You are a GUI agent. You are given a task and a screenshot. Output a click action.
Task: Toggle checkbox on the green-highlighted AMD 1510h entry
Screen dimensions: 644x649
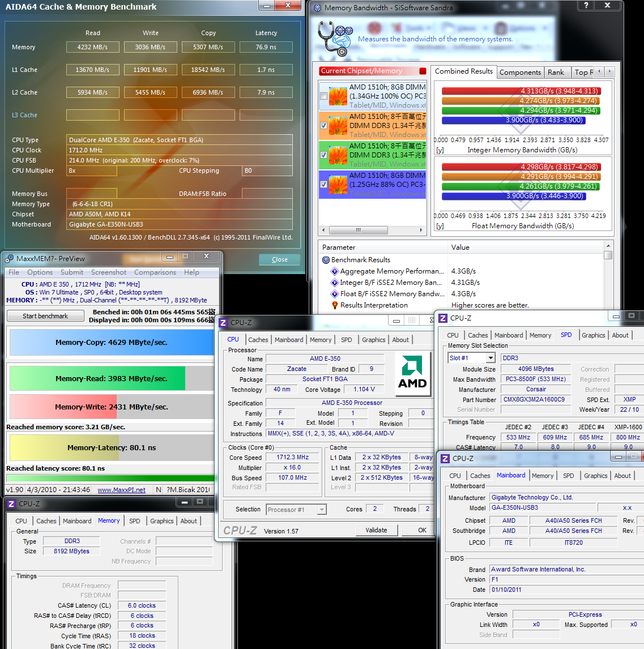point(323,155)
